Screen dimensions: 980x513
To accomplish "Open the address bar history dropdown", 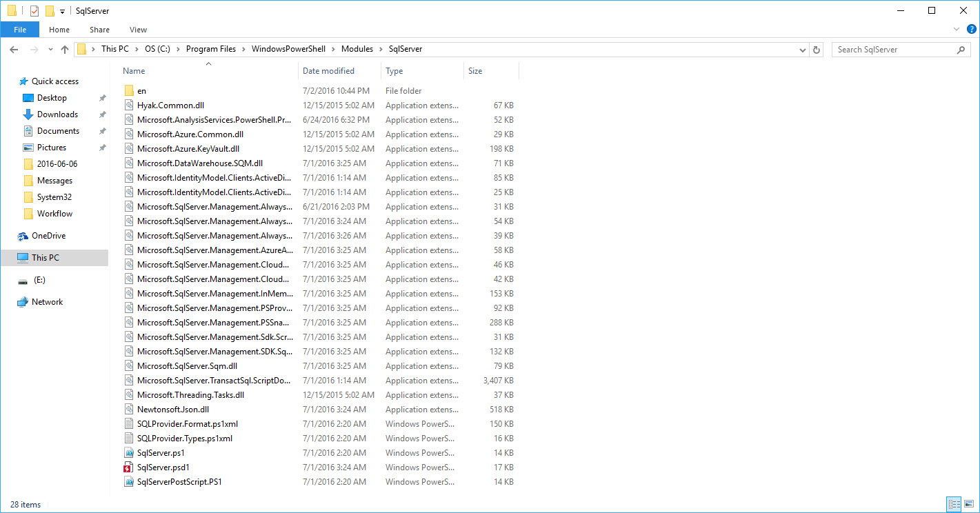I will [x=802, y=50].
